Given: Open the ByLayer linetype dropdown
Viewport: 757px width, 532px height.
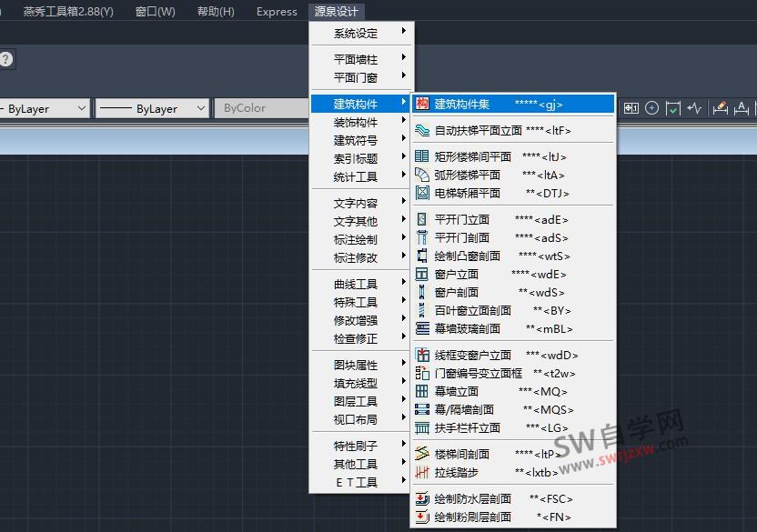Looking at the screenshot, I should coord(202,107).
